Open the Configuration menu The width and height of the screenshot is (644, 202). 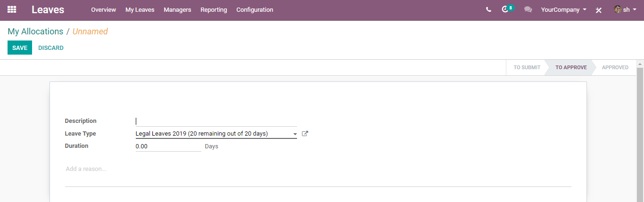coord(255,9)
